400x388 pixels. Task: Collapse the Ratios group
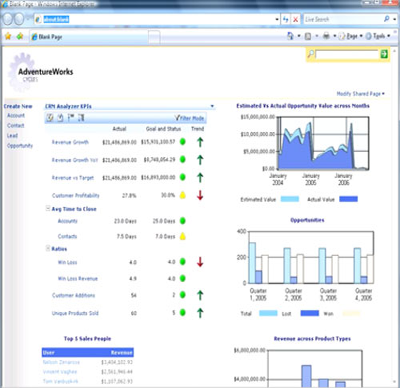[48, 248]
